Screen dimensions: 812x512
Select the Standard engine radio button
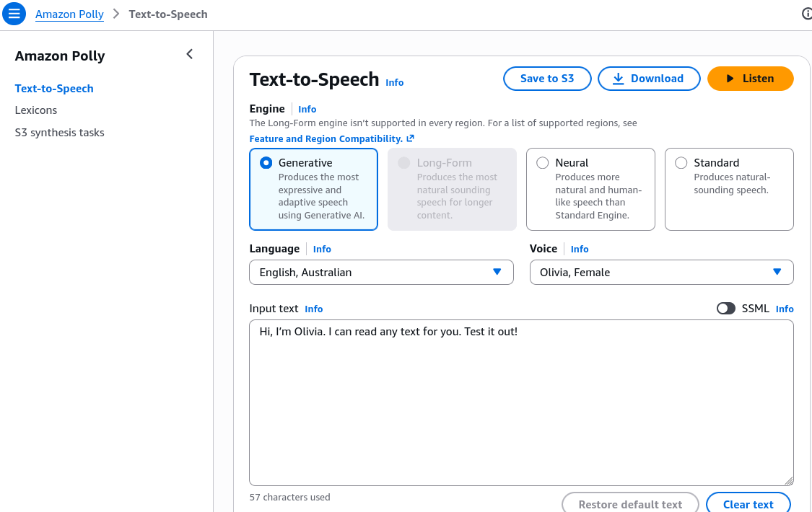tap(681, 163)
